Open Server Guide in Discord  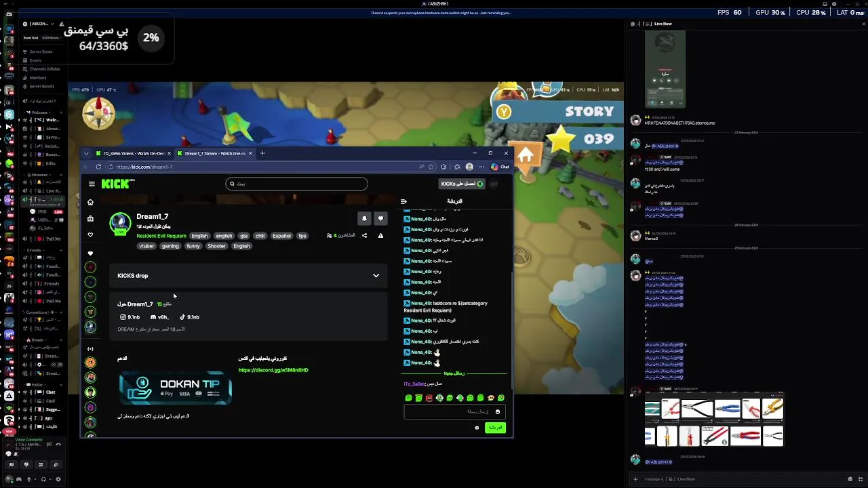pyautogui.click(x=41, y=52)
